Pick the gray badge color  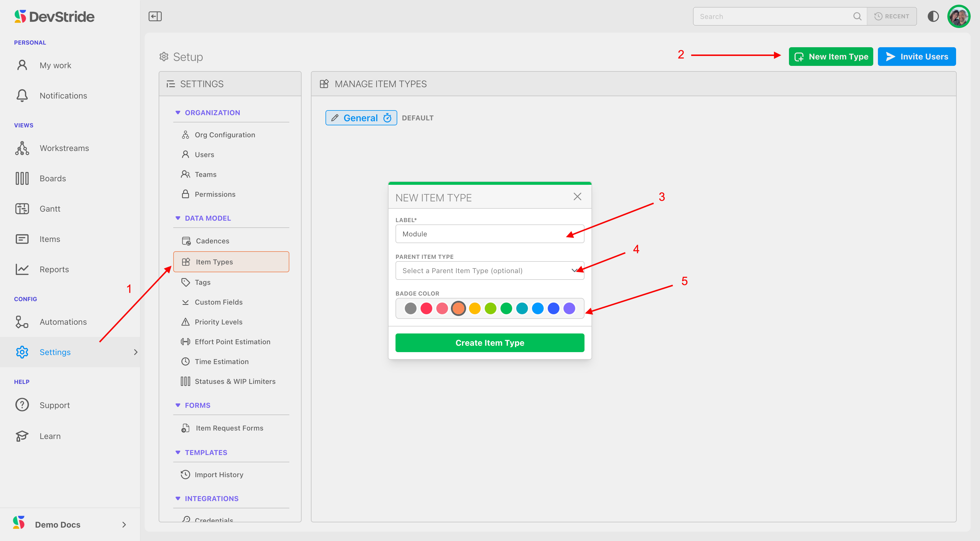pos(410,308)
